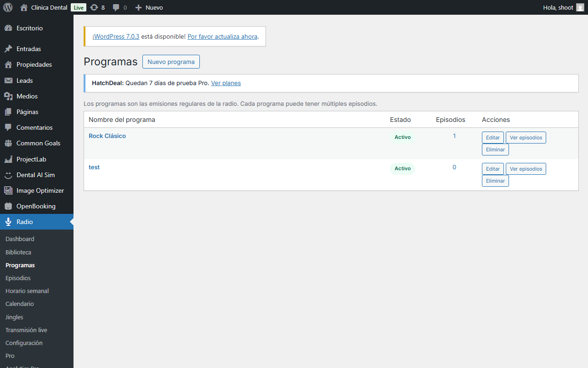Image resolution: width=588 pixels, height=368 pixels.
Task: Open the Rock Clásico program name link
Action: click(107, 136)
